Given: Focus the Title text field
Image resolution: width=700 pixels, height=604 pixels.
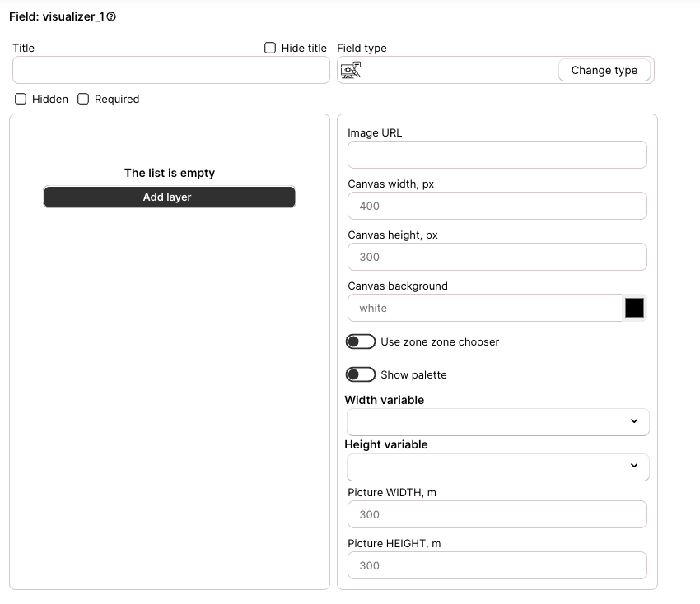Looking at the screenshot, I should coord(171,70).
